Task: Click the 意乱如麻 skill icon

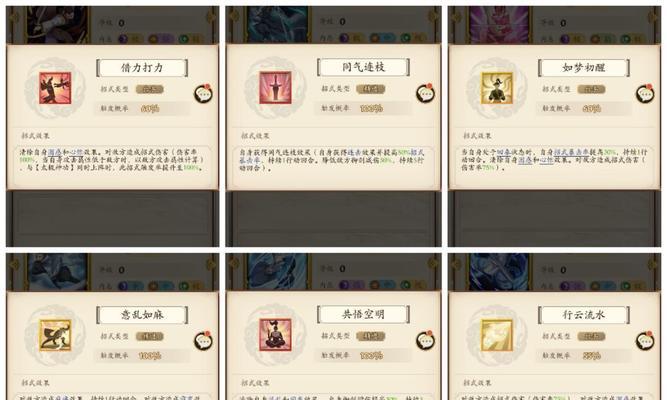Action: [x=55, y=335]
